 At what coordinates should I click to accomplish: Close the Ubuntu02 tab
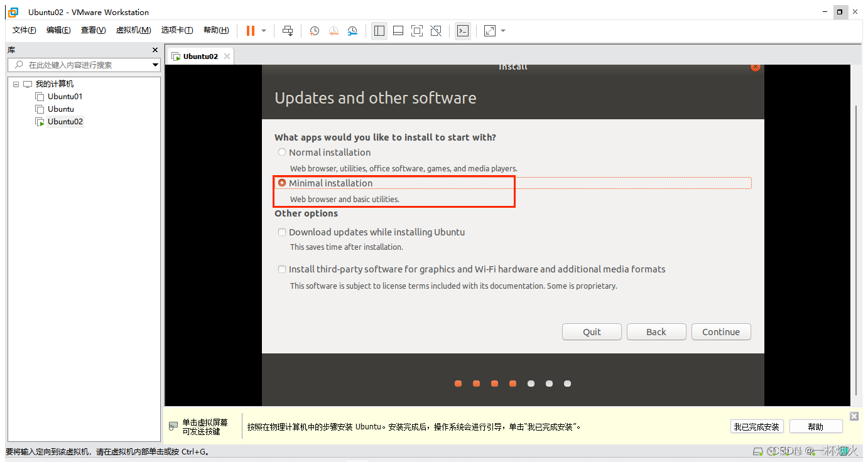[227, 56]
